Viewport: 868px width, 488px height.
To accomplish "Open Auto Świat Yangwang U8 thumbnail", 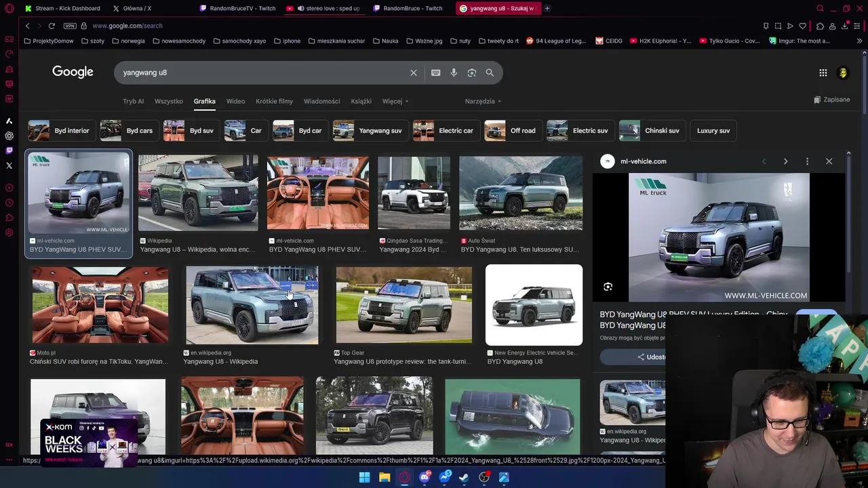I will click(521, 193).
